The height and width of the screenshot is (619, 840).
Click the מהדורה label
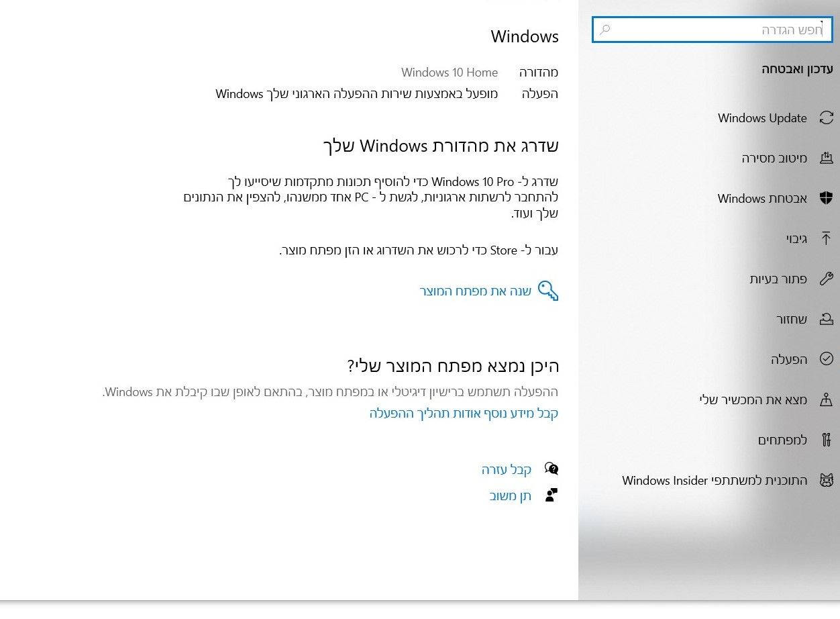pyautogui.click(x=539, y=72)
